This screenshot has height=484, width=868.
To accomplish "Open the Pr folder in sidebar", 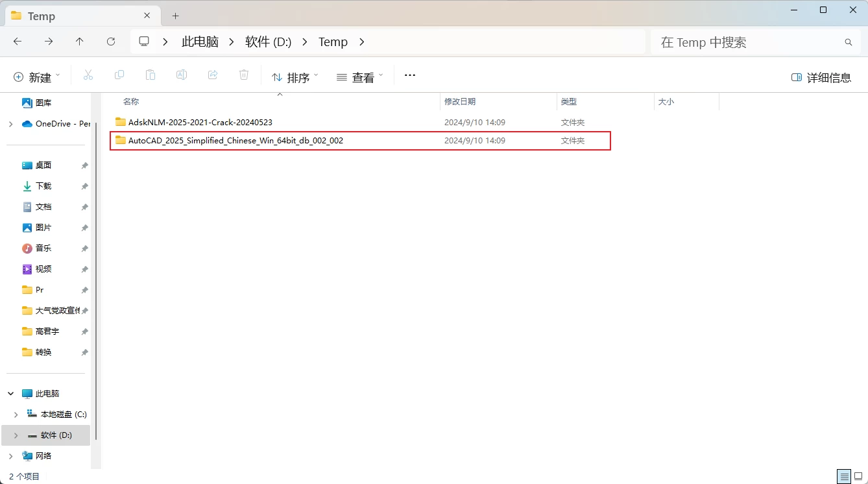I will click(33, 289).
